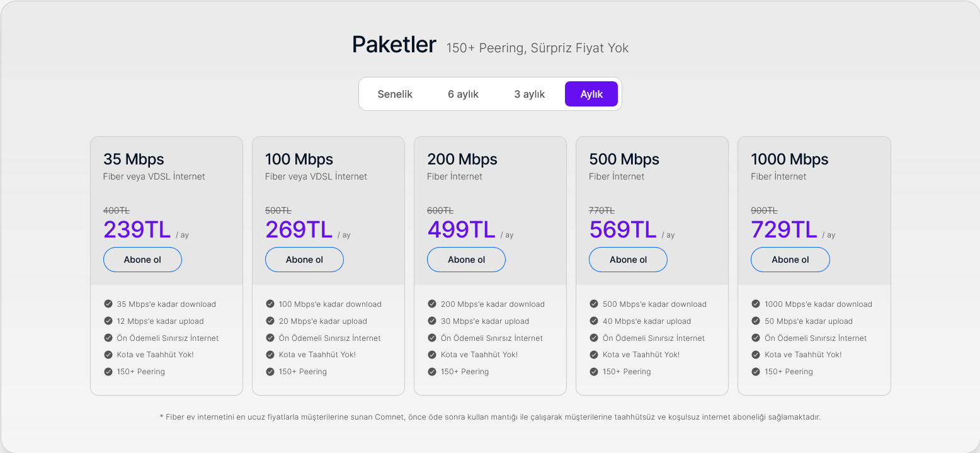Screen dimensions: 980x453
Task: Click Abone ol under 499TL price
Action: (x=466, y=260)
